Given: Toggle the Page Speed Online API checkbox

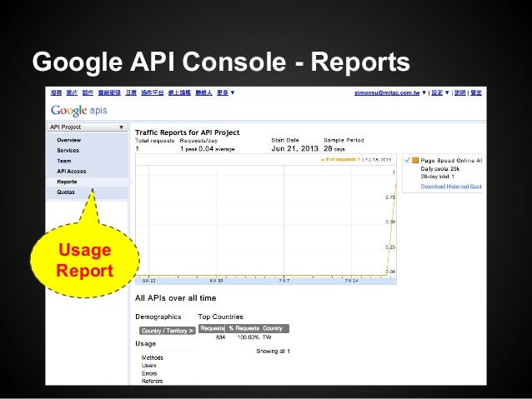Looking at the screenshot, I should click(x=408, y=160).
